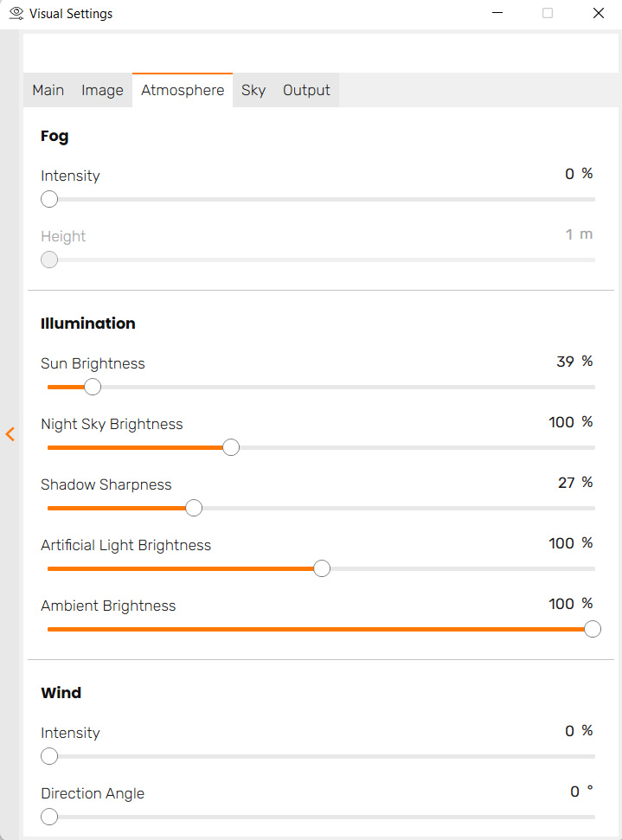
Task: Click the Sun Brightness 39 % value
Action: (574, 362)
